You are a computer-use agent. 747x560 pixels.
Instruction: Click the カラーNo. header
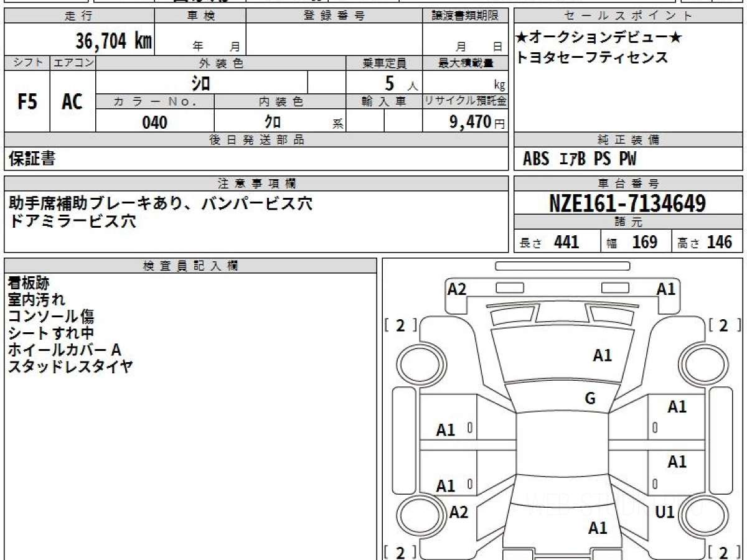155,101
